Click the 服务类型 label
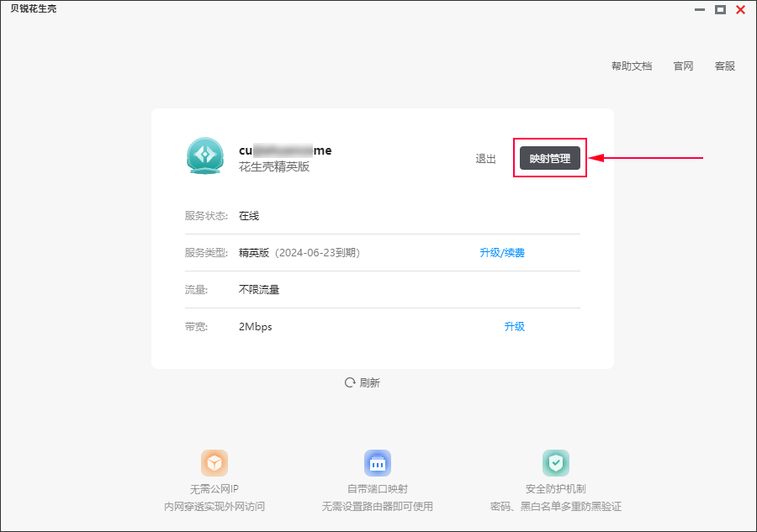The height and width of the screenshot is (532, 757). (206, 253)
